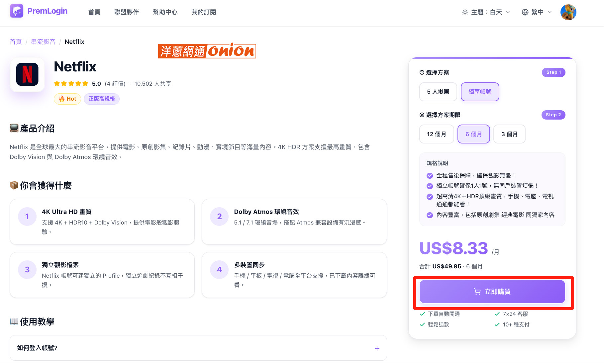Click the number 1 circle for 4K Ultra HD
Viewport: 604px width, 364px height.
click(x=27, y=217)
